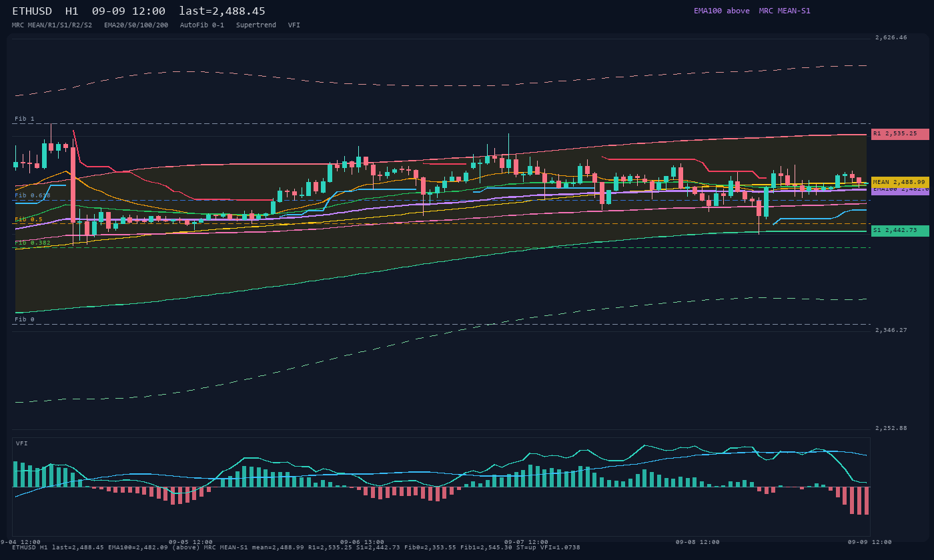Click the 09-09 12:00 time axis label
Viewport: 934px width, 560px height.
tap(870, 542)
